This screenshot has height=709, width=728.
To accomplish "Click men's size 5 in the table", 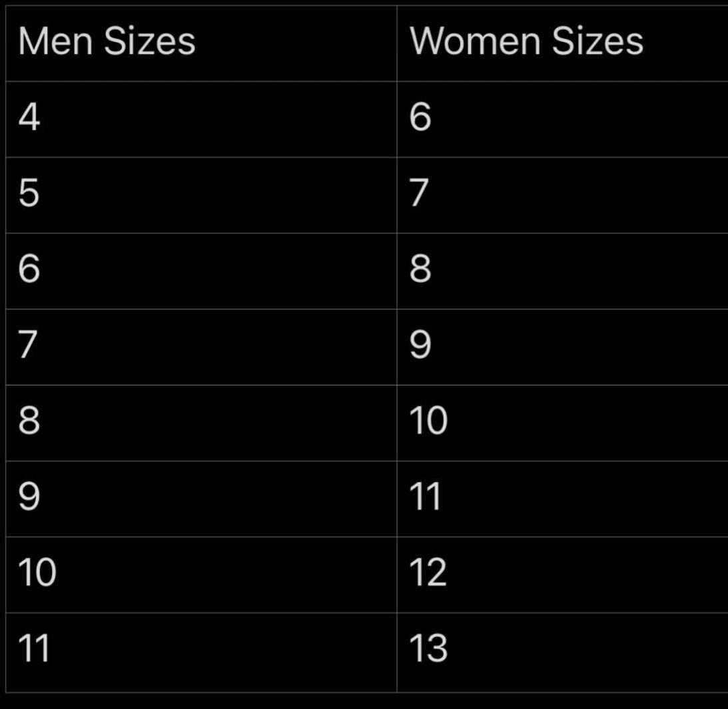I will tap(29, 194).
